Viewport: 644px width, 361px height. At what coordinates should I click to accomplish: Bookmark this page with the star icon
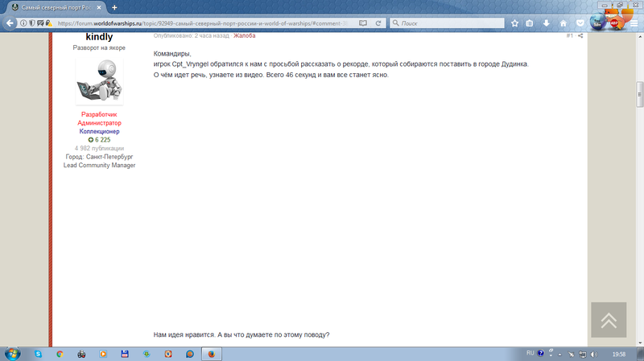pos(514,23)
